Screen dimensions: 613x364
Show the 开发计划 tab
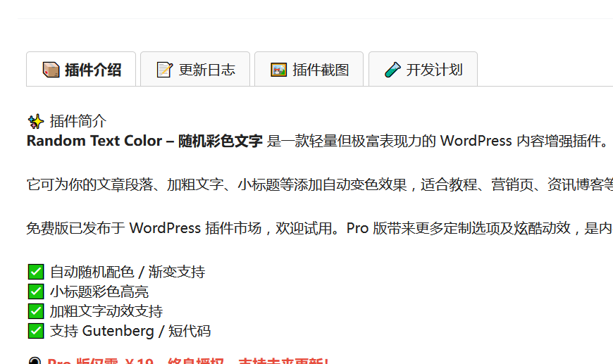[x=434, y=70]
